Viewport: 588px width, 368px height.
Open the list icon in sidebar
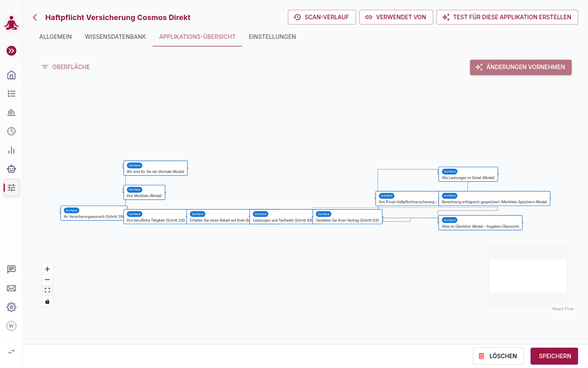pyautogui.click(x=11, y=94)
